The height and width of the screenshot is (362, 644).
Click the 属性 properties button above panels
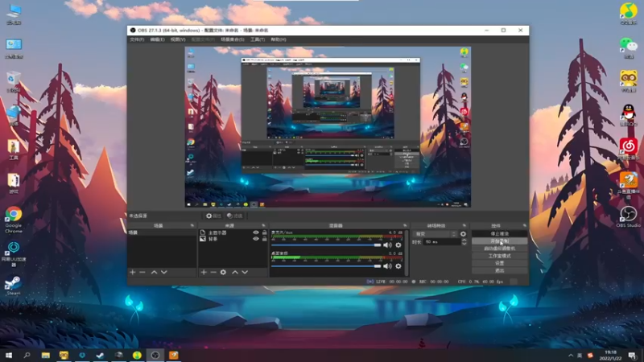(x=213, y=216)
